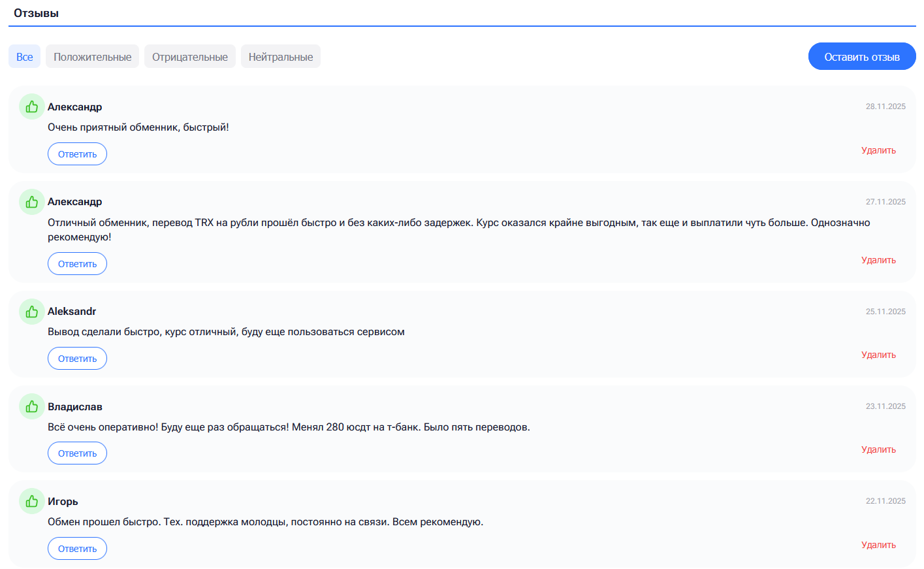Show all reviews with Все filter
924x569 pixels.
25,57
